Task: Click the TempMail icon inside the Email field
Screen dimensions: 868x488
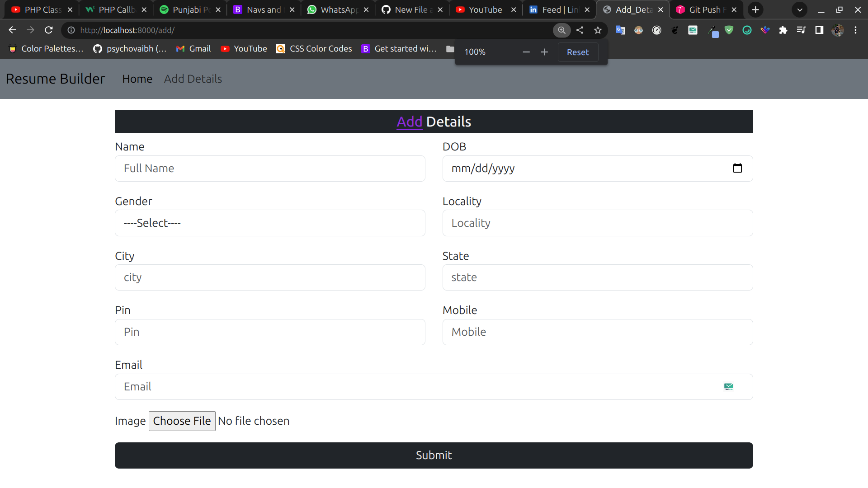Action: (x=729, y=386)
